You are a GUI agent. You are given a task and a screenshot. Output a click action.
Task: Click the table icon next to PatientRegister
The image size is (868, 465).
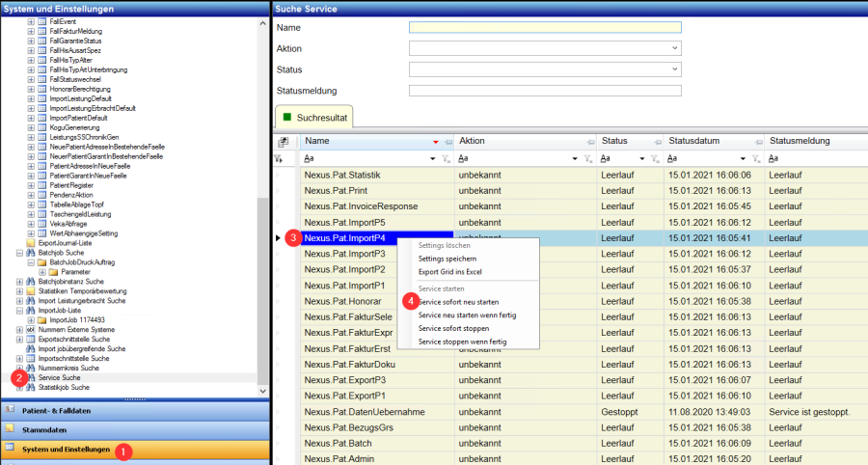tap(42, 185)
